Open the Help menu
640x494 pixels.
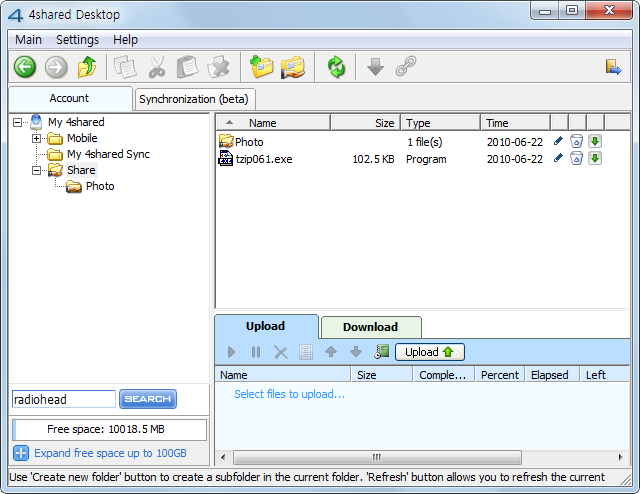(x=125, y=40)
